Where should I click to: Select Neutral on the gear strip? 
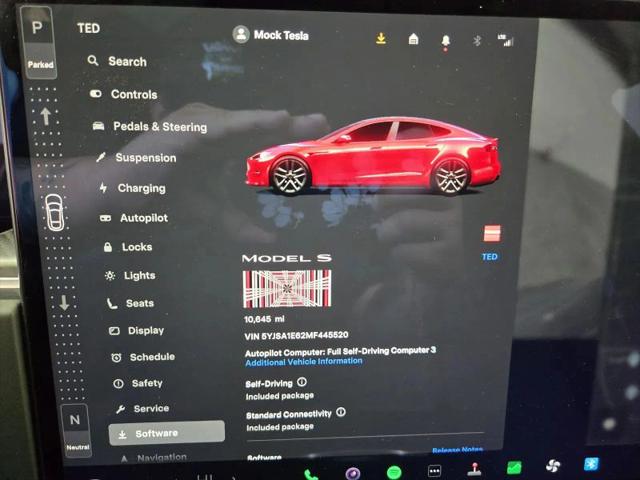coord(76,431)
